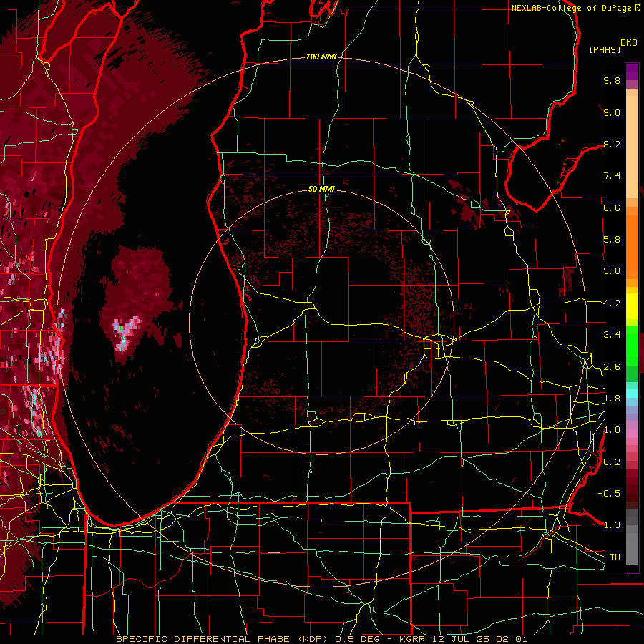The image size is (644, 644).
Task: Click the 9.8 scale value
Action: pos(612,80)
